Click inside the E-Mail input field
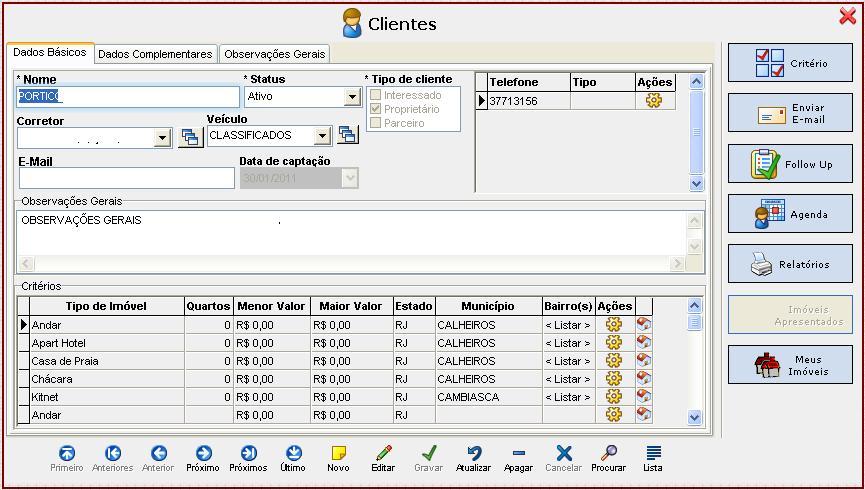Viewport: 865px width, 490px height. [x=126, y=178]
